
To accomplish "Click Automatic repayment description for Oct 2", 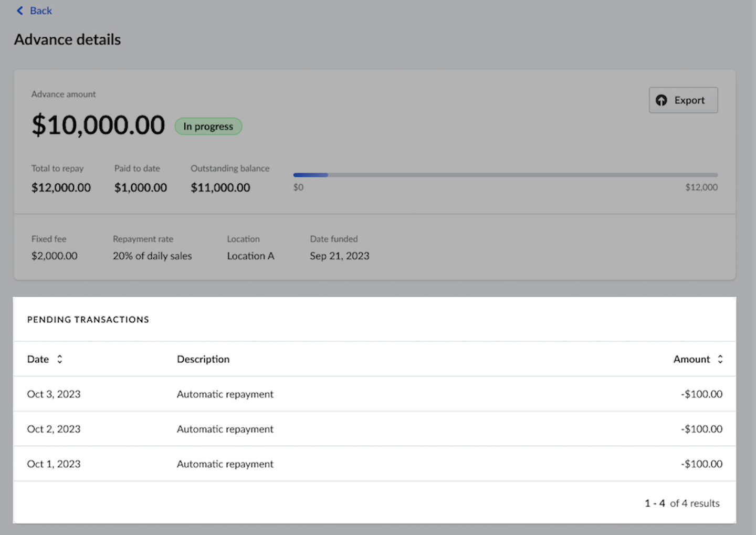I will 225,429.
